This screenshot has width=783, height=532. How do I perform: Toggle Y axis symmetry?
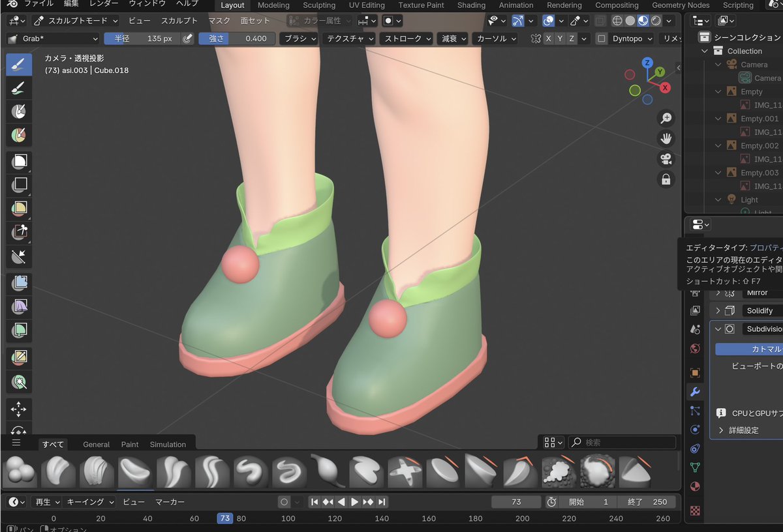point(560,38)
